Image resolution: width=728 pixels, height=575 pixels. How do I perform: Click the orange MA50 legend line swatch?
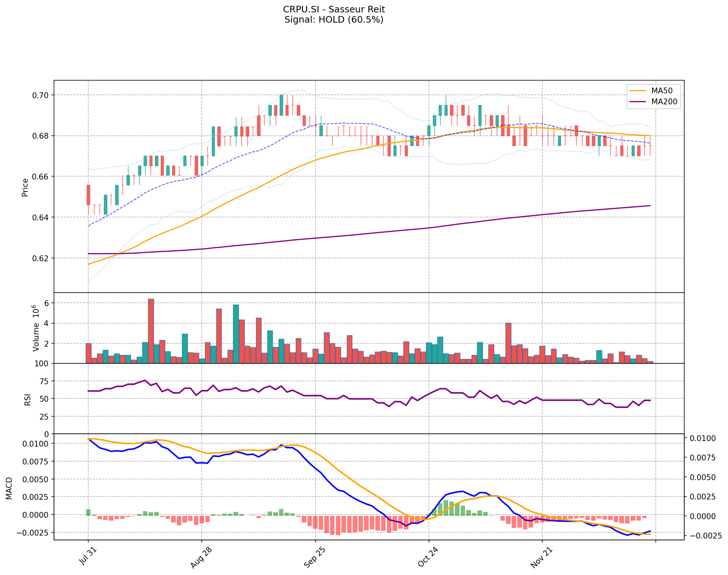pyautogui.click(x=638, y=90)
